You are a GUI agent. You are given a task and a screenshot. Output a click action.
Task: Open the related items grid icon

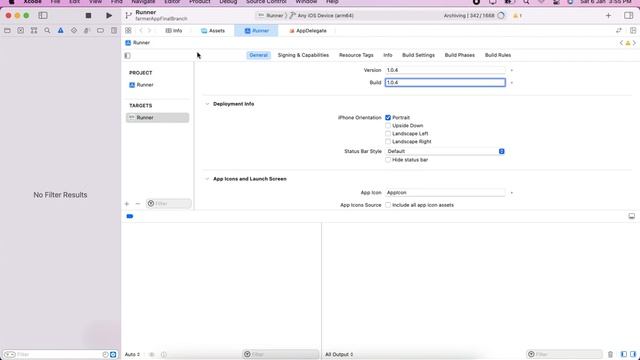[x=128, y=31]
